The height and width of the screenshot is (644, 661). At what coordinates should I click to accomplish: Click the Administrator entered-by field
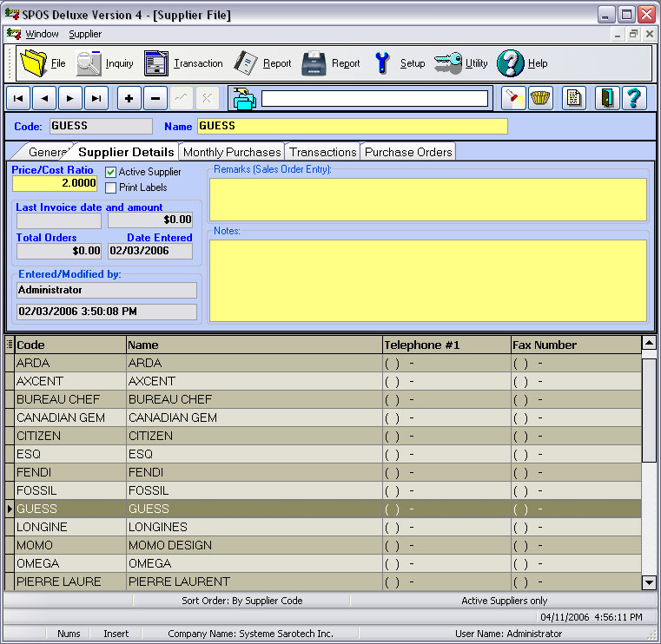(107, 290)
